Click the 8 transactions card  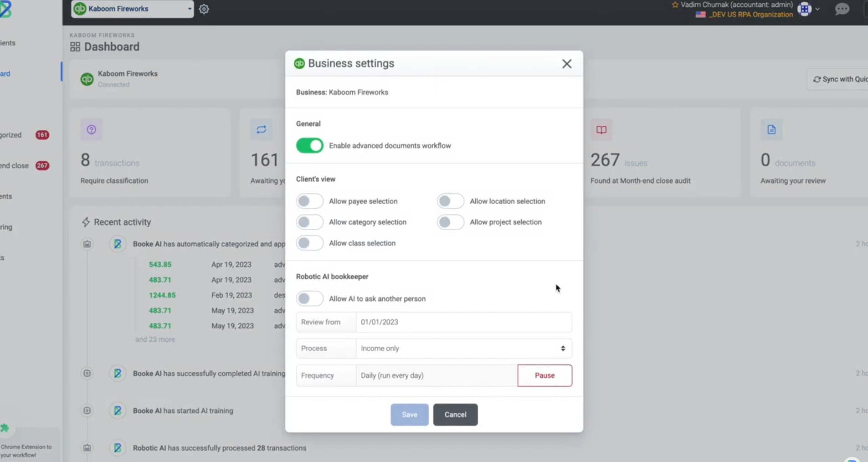149,152
